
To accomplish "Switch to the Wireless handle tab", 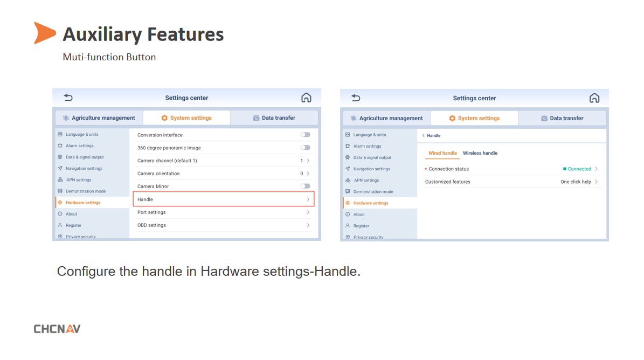I will tap(480, 153).
